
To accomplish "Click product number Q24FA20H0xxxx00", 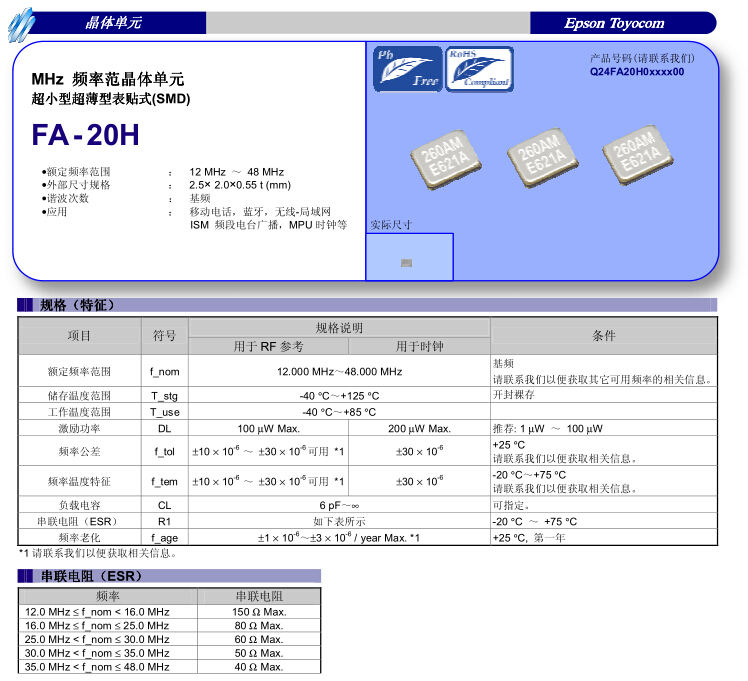I will (637, 72).
